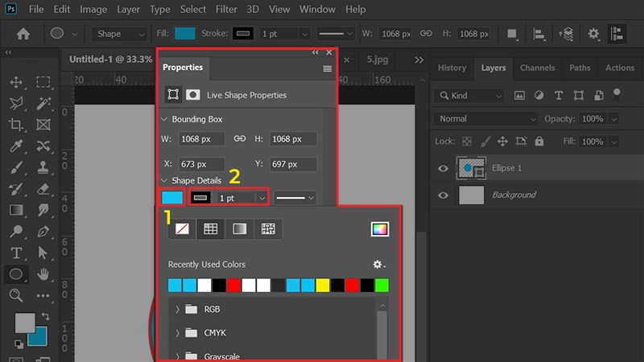Set fill to No Color
644x362 pixels.
(183, 229)
